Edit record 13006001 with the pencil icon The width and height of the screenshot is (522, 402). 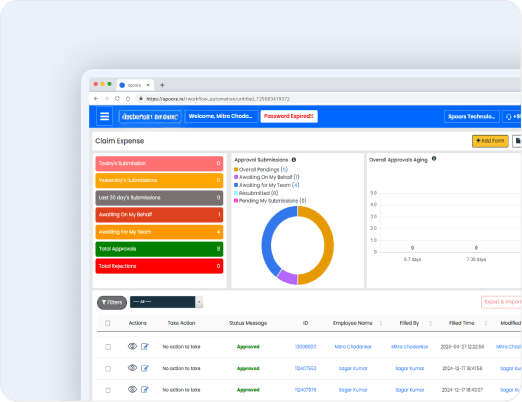(145, 347)
